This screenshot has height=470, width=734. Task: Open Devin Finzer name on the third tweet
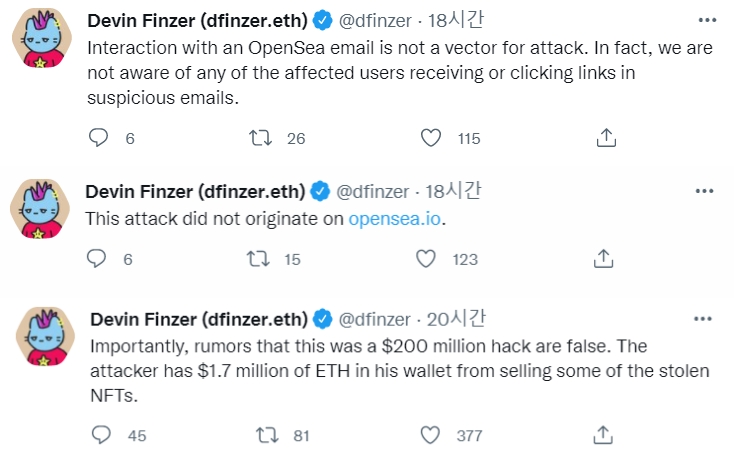pos(199,320)
